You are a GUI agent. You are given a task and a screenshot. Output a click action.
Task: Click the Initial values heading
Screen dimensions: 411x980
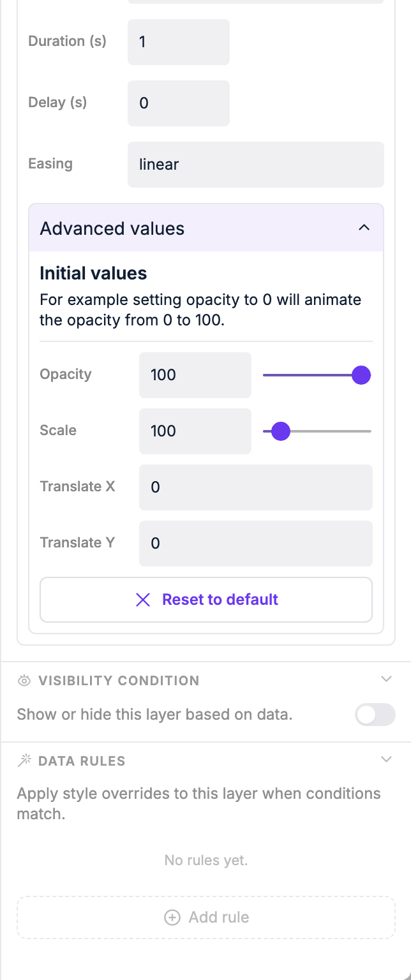point(93,273)
